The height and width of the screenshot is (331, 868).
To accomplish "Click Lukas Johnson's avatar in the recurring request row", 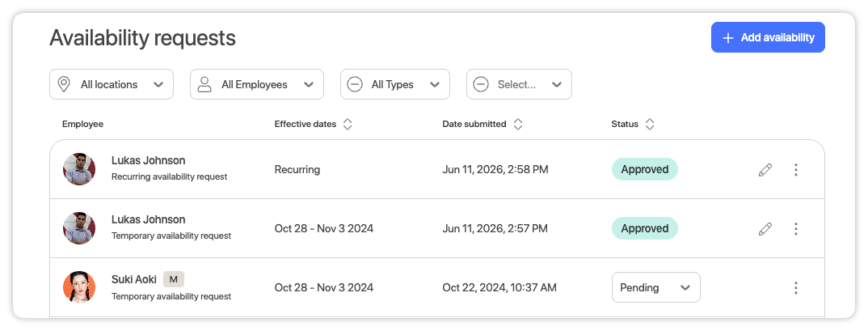I will click(x=79, y=169).
